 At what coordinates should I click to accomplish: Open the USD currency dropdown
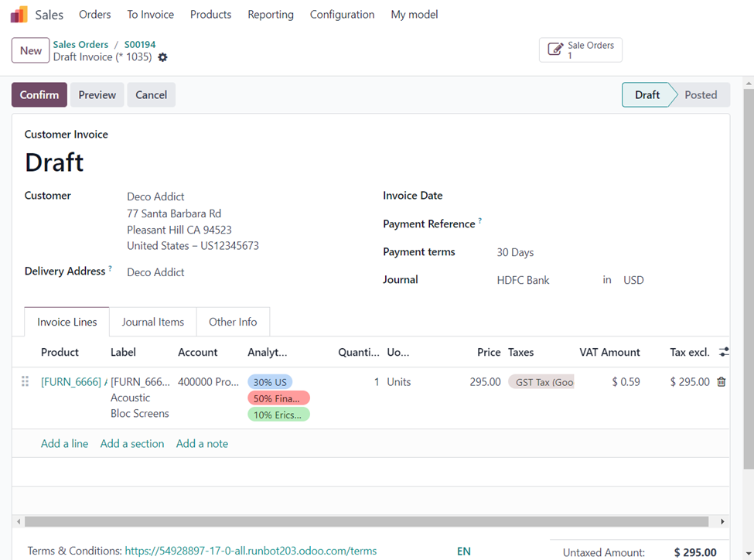pyautogui.click(x=642, y=280)
